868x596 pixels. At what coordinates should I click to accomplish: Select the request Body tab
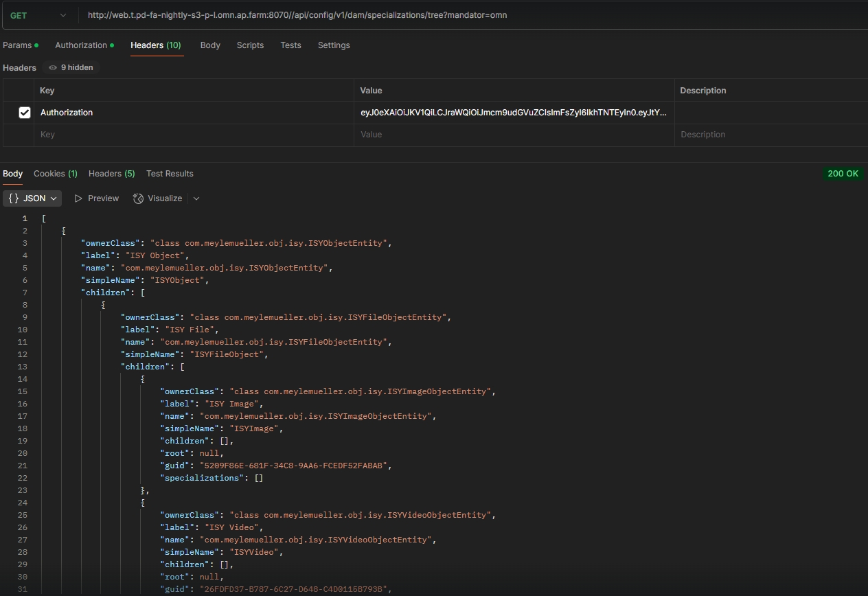210,45
